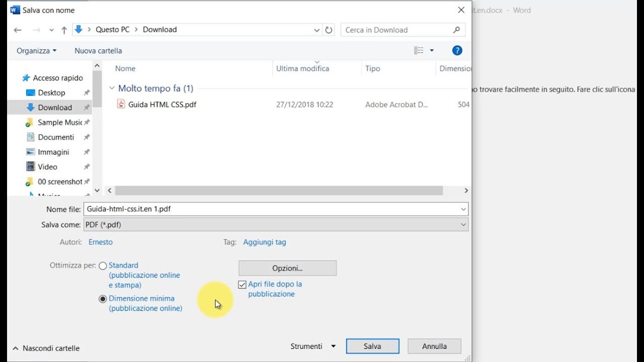Select the Guida HTML CSS.pdf file icon

(121, 104)
